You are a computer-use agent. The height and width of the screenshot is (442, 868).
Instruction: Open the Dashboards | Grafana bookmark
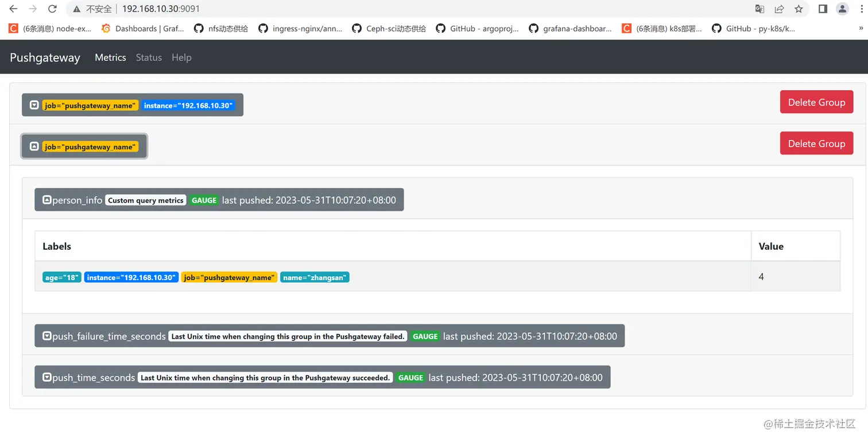142,28
